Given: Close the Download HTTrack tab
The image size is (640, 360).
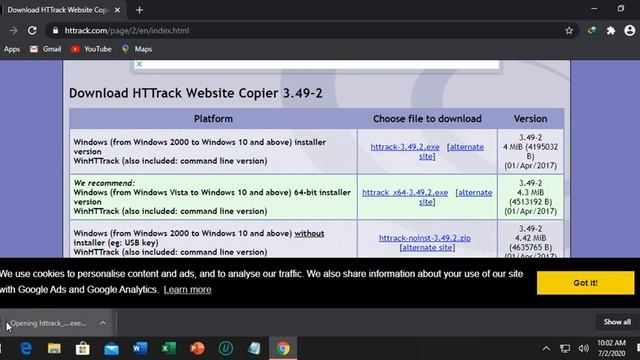Looking at the screenshot, I should point(118,10).
